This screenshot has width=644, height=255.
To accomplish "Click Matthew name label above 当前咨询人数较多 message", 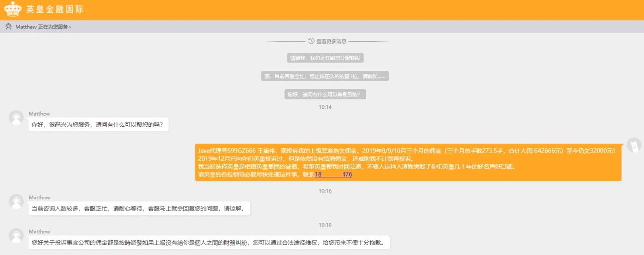I will tap(39, 197).
